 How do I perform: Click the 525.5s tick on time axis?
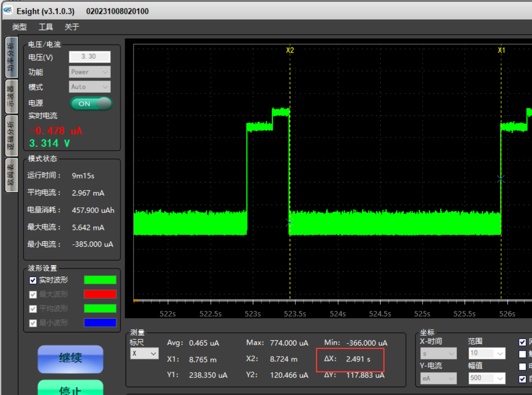pyautogui.click(x=465, y=314)
